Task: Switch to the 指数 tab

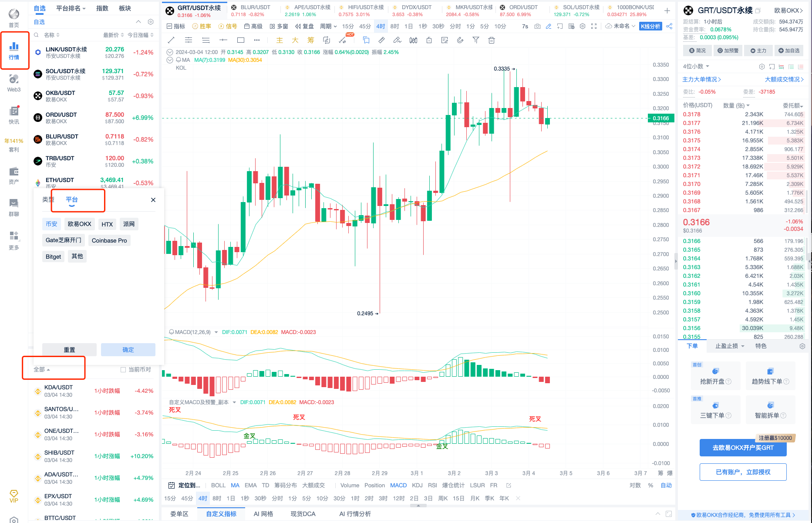Action: coord(102,8)
